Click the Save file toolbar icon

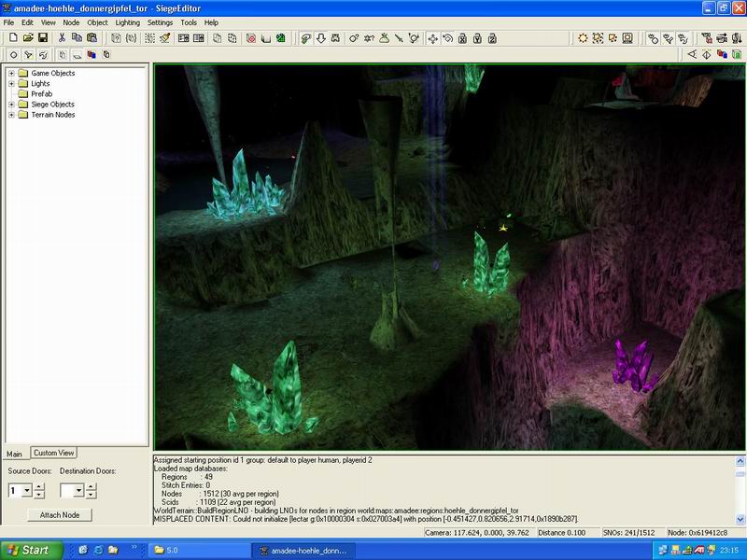[43, 38]
